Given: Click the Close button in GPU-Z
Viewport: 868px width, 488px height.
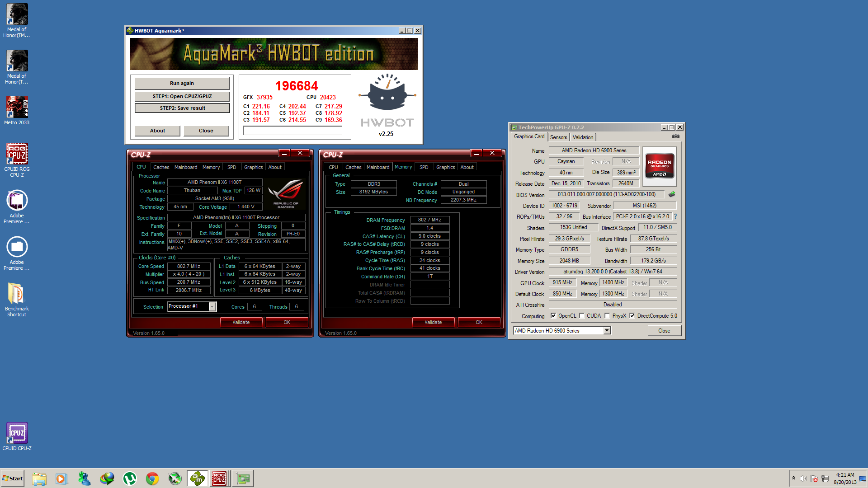Looking at the screenshot, I should (x=664, y=331).
